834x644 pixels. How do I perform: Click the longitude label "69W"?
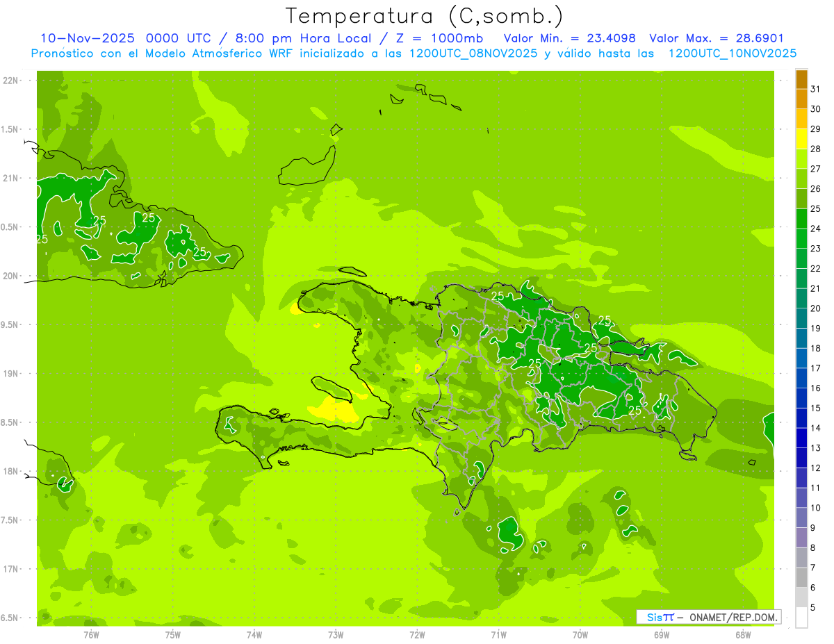[662, 634]
